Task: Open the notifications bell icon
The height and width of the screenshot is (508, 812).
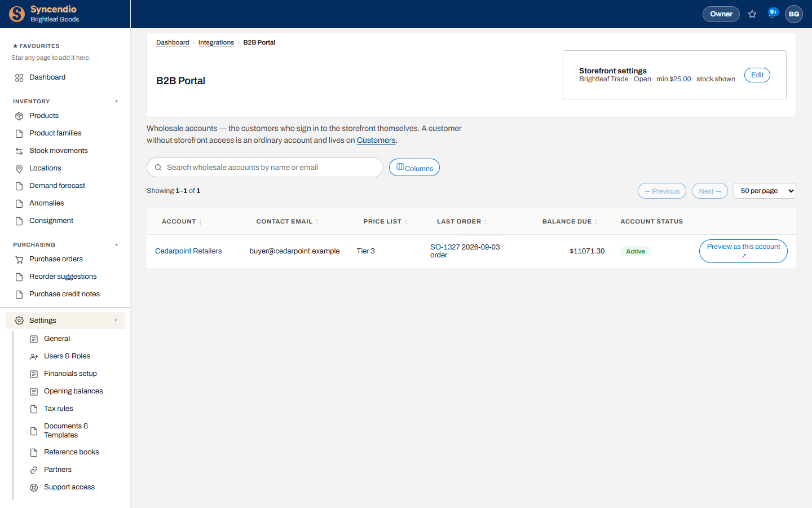Action: click(773, 14)
